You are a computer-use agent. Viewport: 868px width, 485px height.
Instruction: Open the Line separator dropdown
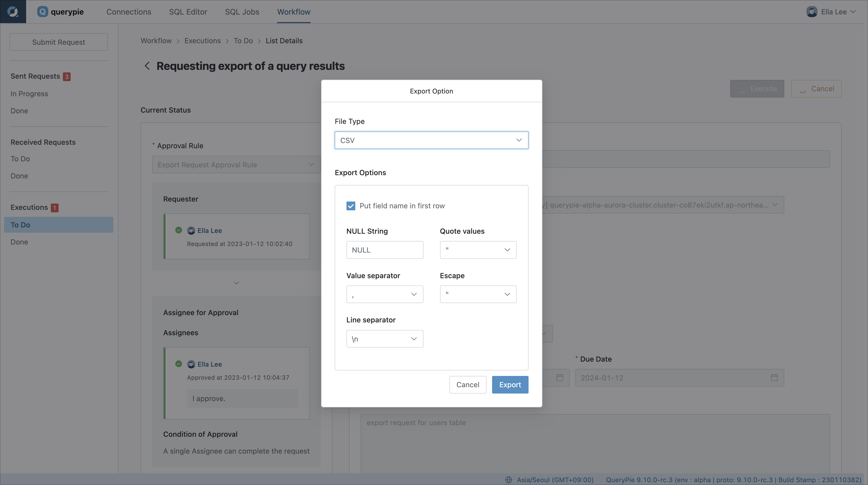tap(384, 339)
